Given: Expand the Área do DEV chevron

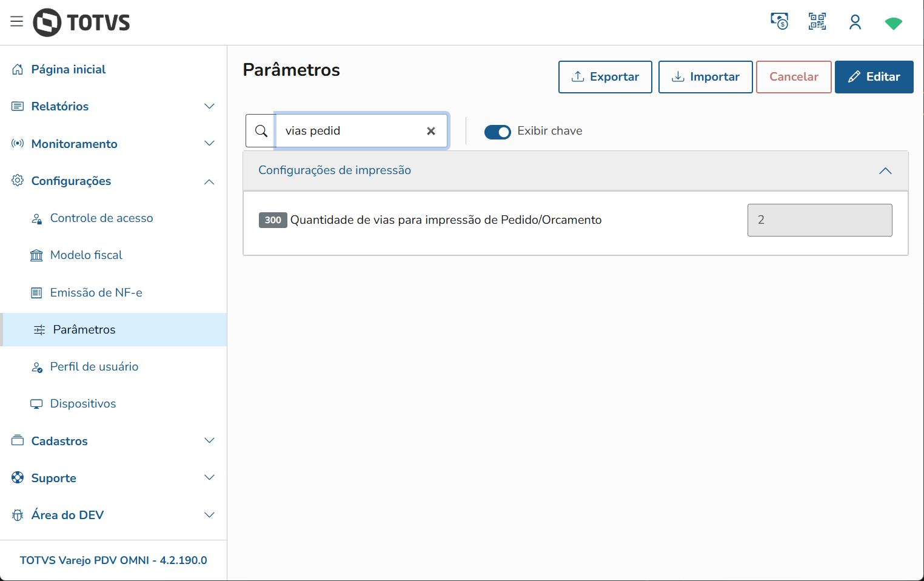Looking at the screenshot, I should [209, 515].
